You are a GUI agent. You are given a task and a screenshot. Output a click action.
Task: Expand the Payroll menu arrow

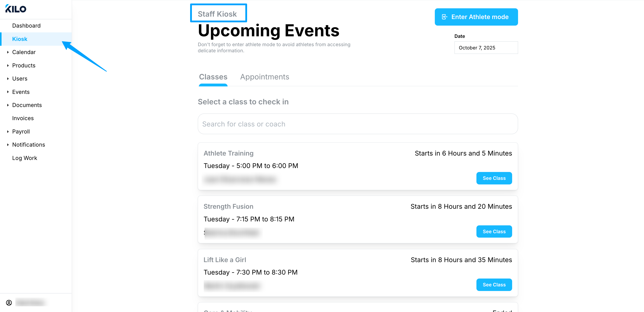(x=8, y=132)
